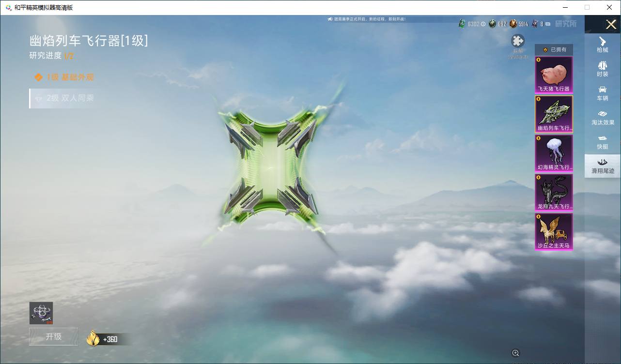The width and height of the screenshot is (621, 364).
Task: Select the 2级 双人同乘 level entry
Action: pos(63,98)
